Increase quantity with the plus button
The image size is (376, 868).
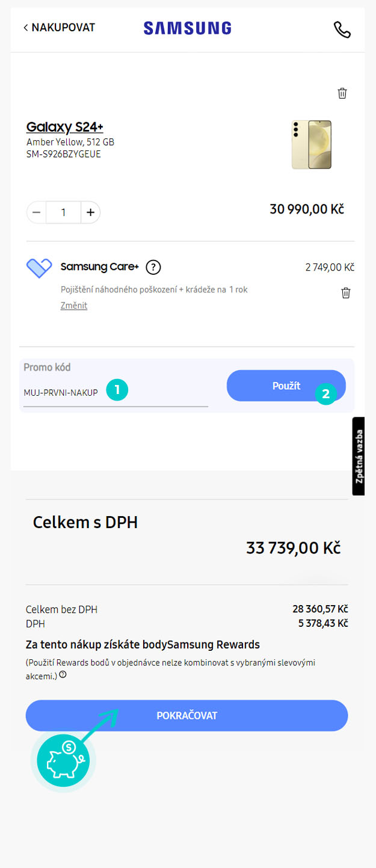[90, 212]
